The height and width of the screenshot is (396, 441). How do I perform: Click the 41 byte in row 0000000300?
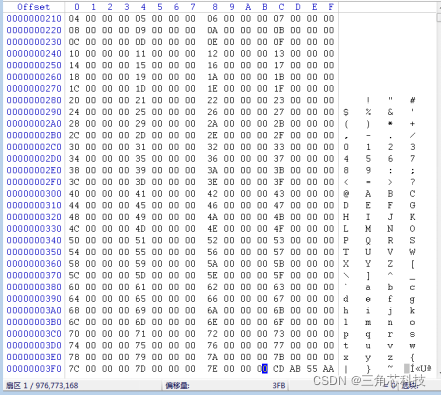(x=140, y=194)
